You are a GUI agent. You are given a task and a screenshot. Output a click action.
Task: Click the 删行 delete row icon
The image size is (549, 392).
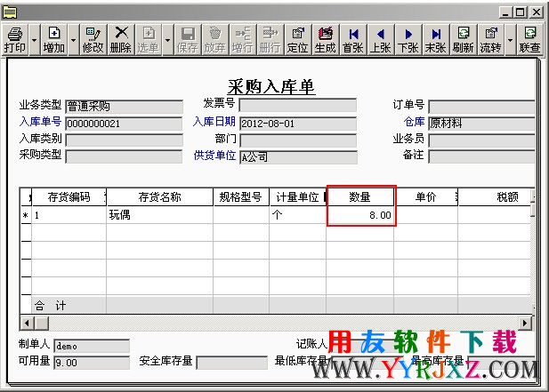pos(270,40)
